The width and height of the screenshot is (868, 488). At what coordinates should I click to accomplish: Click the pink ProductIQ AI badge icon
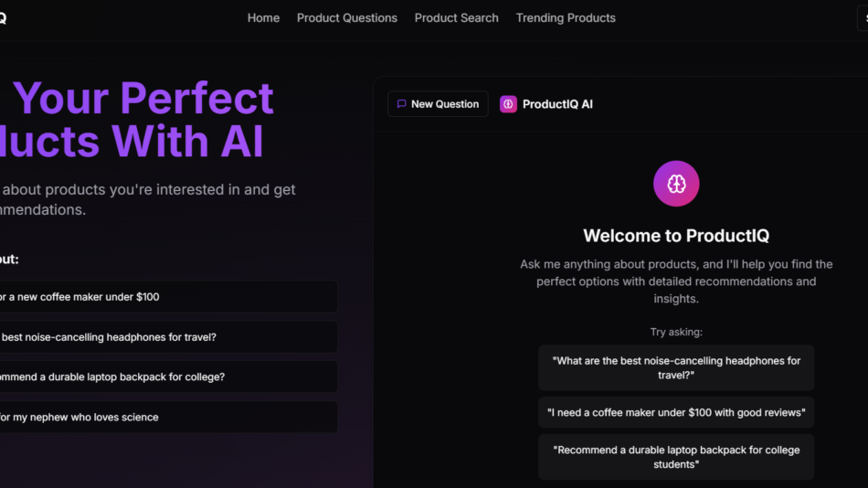(508, 104)
